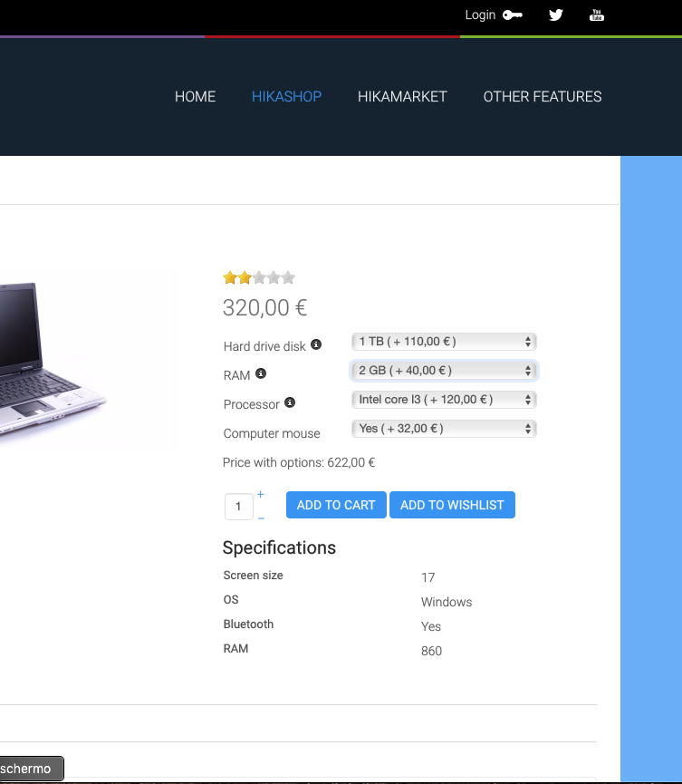Open OTHER FEATURES menu
The image size is (682, 784).
tap(543, 96)
